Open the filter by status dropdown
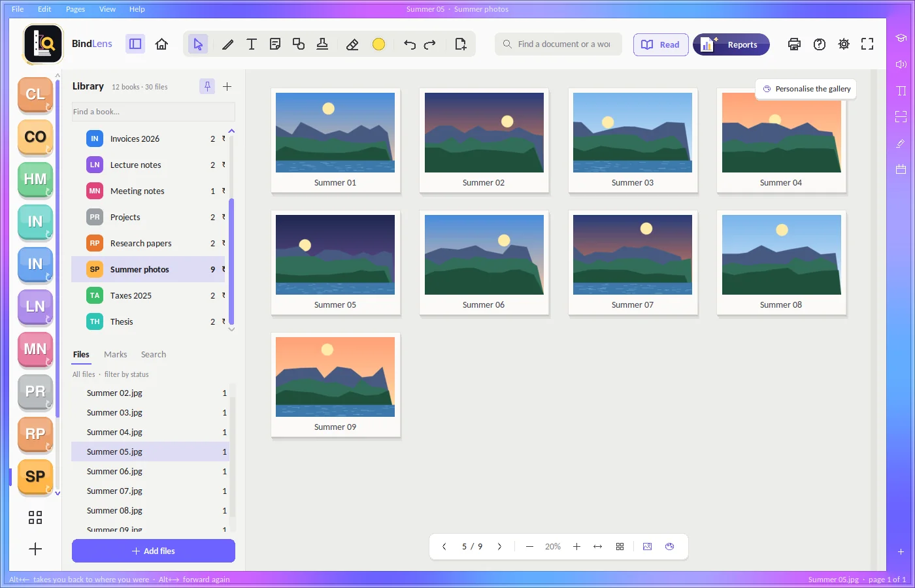Viewport: 915px width, 588px height. [126, 374]
